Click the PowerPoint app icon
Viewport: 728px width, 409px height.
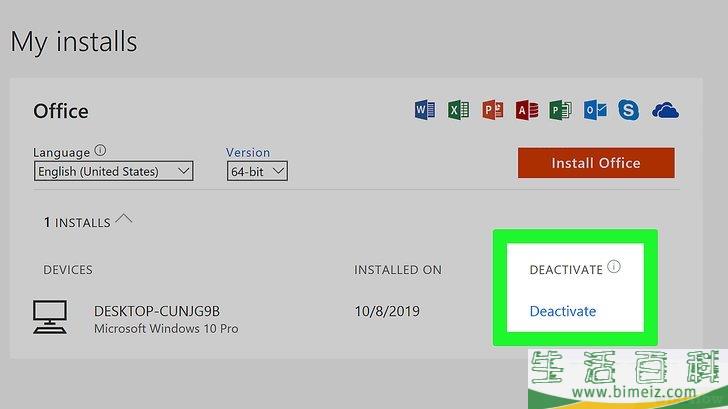click(493, 110)
